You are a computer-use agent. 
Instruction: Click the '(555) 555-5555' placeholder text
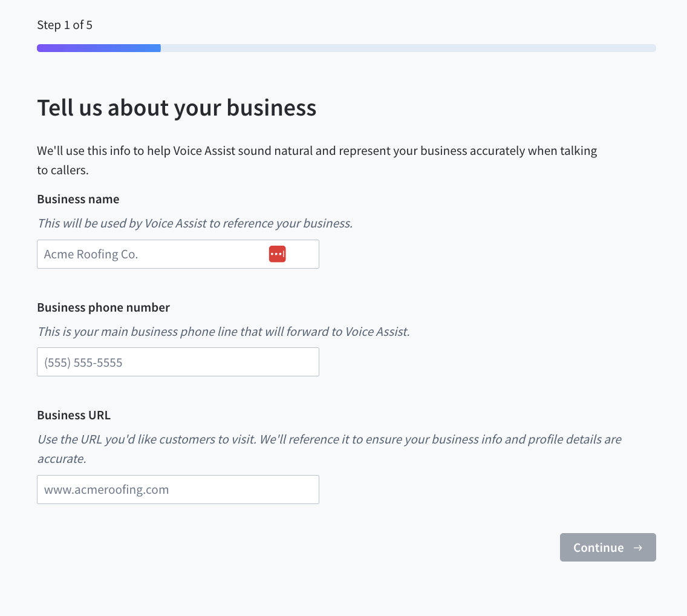tap(83, 363)
